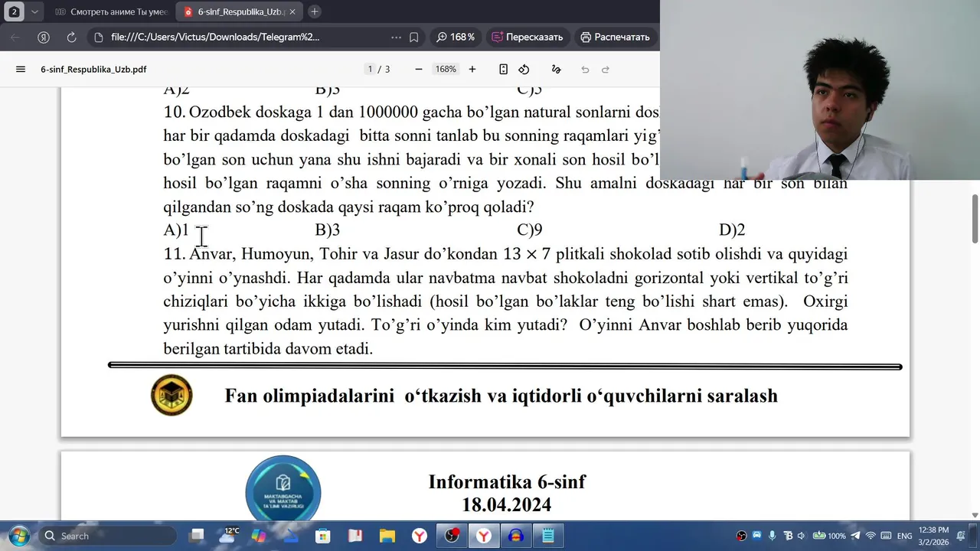Screen dimensions: 980x551
Task: Click answer option B)3 of question 10
Action: pyautogui.click(x=328, y=230)
